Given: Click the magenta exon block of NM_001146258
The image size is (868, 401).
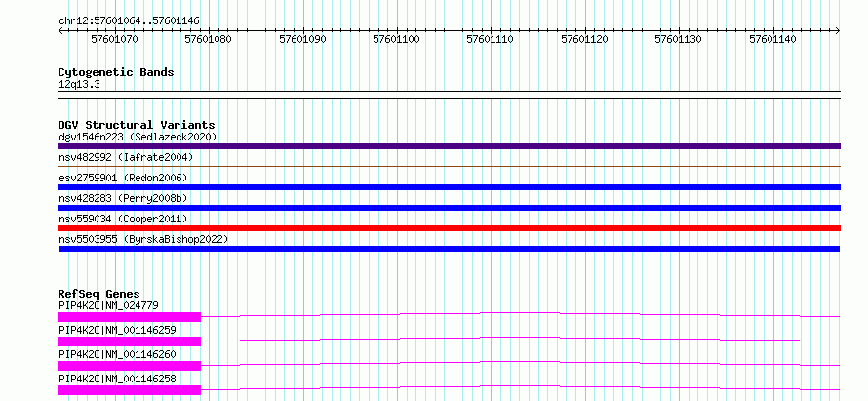Looking at the screenshot, I should [129, 390].
